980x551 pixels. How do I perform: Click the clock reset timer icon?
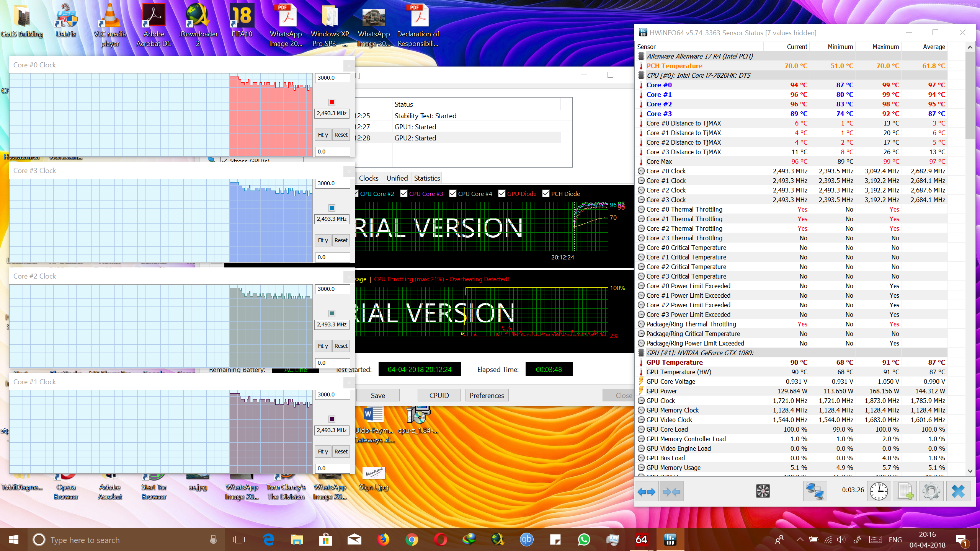coord(879,491)
